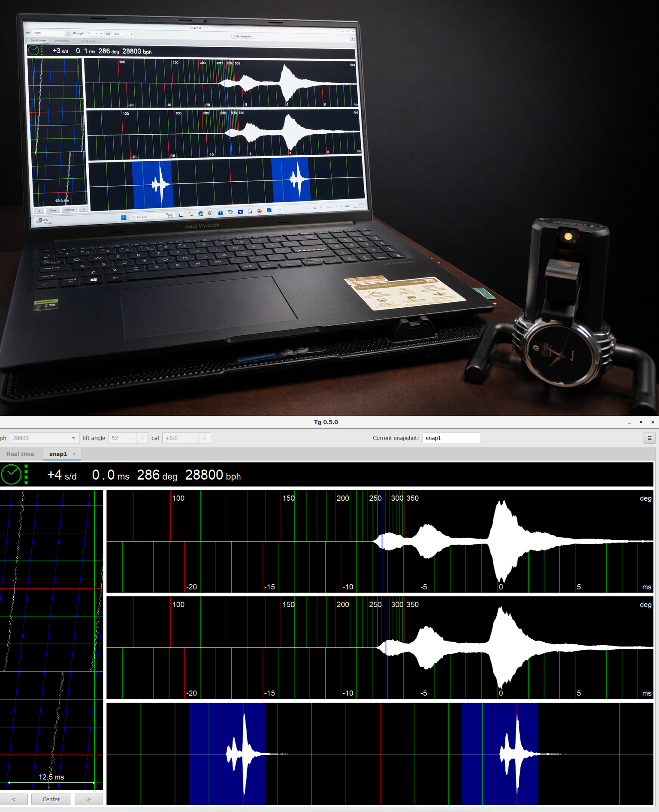
Task: Close the snap1 tab
Action: 74,454
